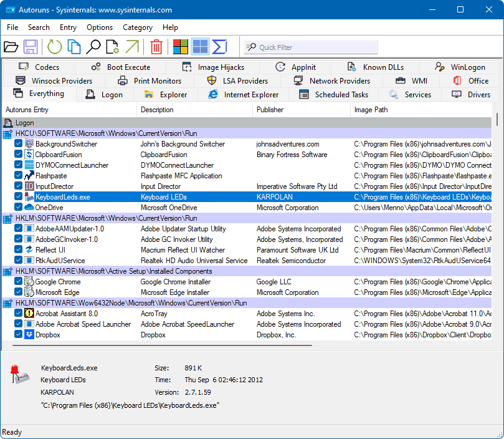Refresh the autoruns list
This screenshot has height=439, width=504.
[x=54, y=47]
